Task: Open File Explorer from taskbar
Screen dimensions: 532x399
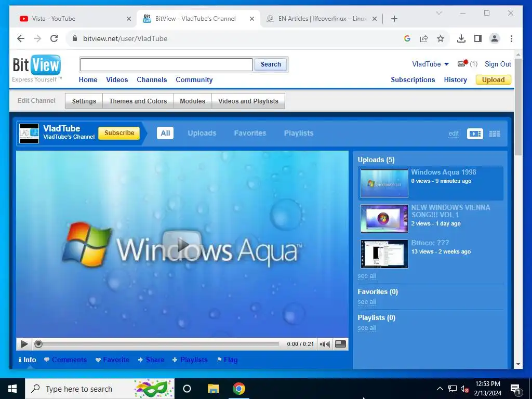Action: click(214, 389)
